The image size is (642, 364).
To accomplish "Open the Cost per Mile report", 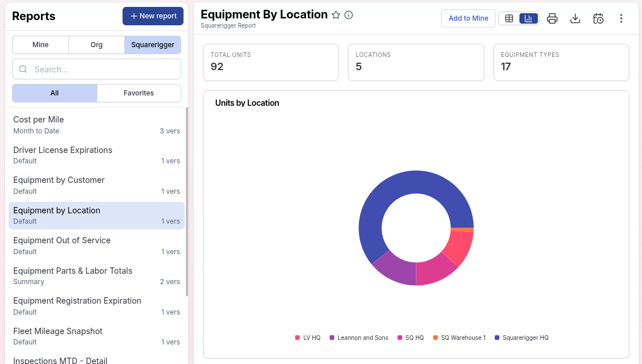I will point(97,125).
